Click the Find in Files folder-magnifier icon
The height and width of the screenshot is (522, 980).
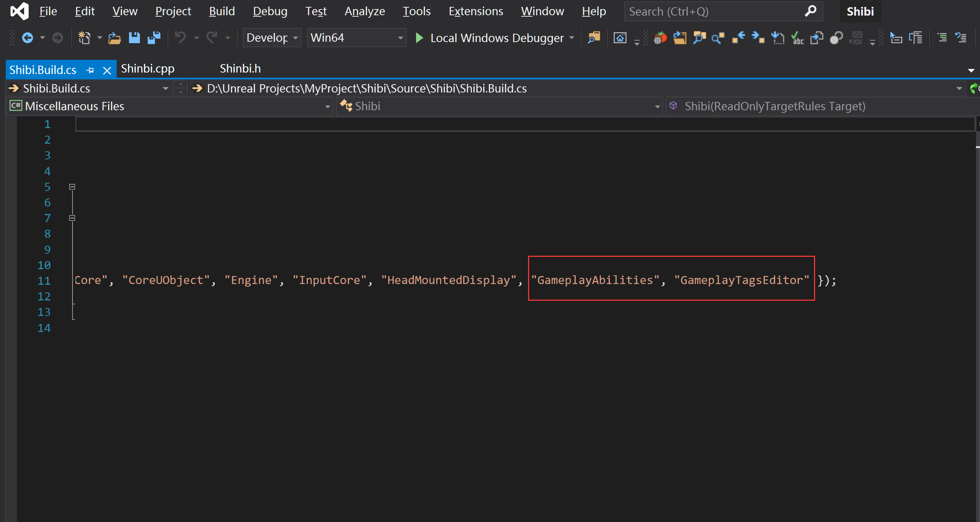click(x=594, y=38)
